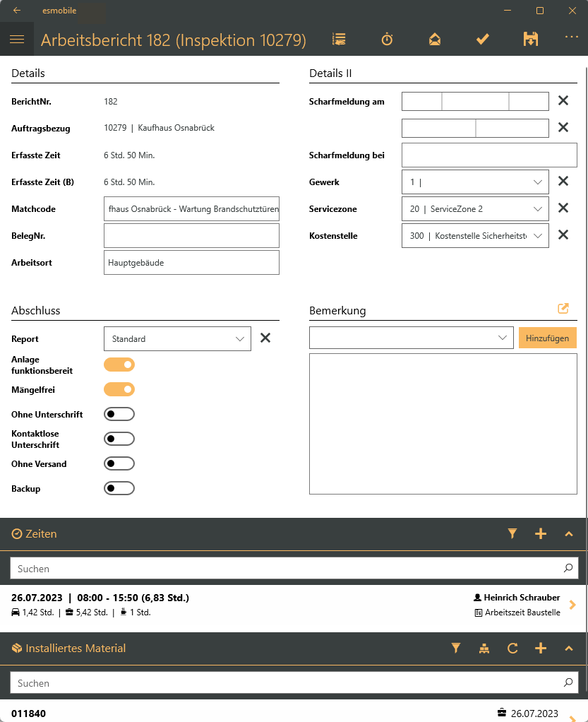Search Installiertes Material using magnifier icon

pyautogui.click(x=568, y=682)
